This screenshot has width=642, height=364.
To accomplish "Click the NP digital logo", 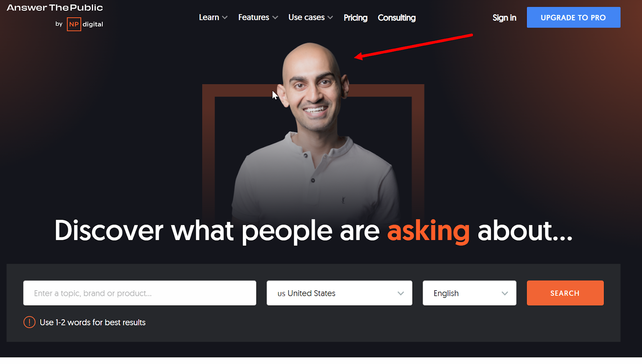I will tap(85, 24).
